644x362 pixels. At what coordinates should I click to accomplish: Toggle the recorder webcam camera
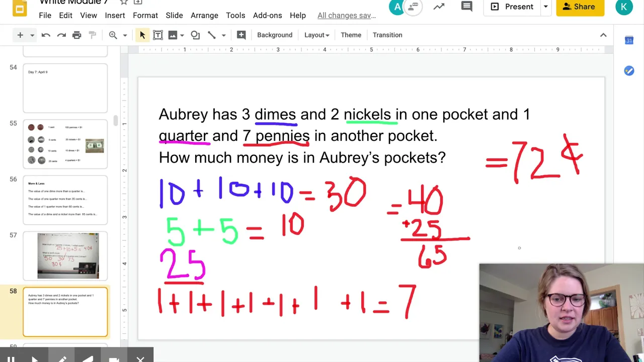tap(114, 358)
